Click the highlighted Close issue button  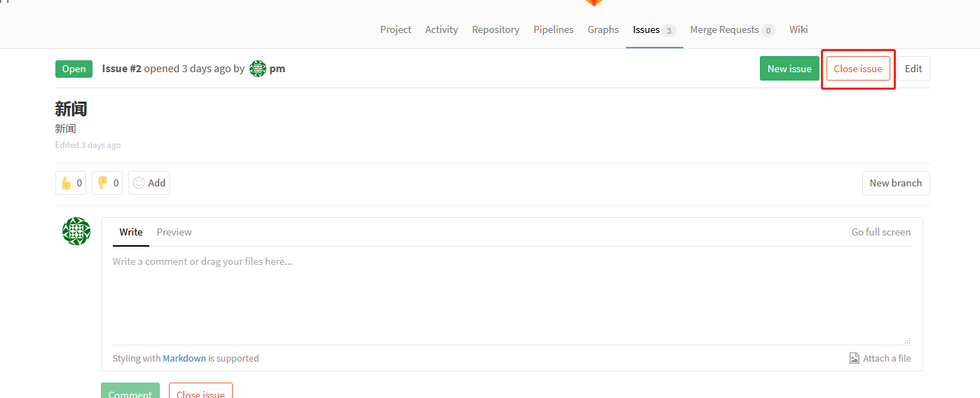click(x=858, y=69)
